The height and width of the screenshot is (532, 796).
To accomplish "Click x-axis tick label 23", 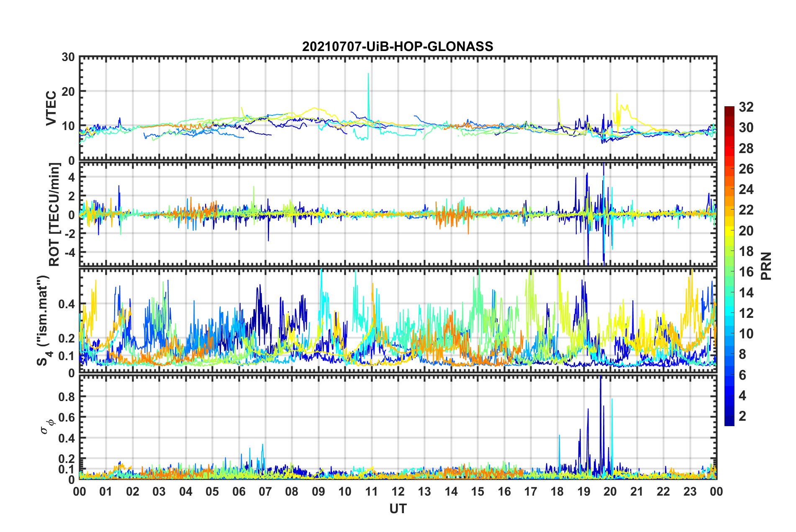I will pos(690,492).
